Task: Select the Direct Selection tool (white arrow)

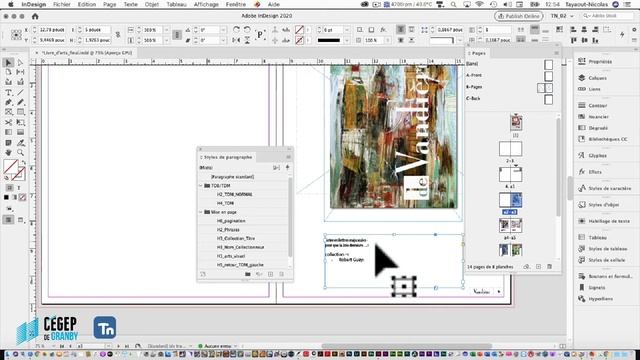Action: pyautogui.click(x=20, y=62)
